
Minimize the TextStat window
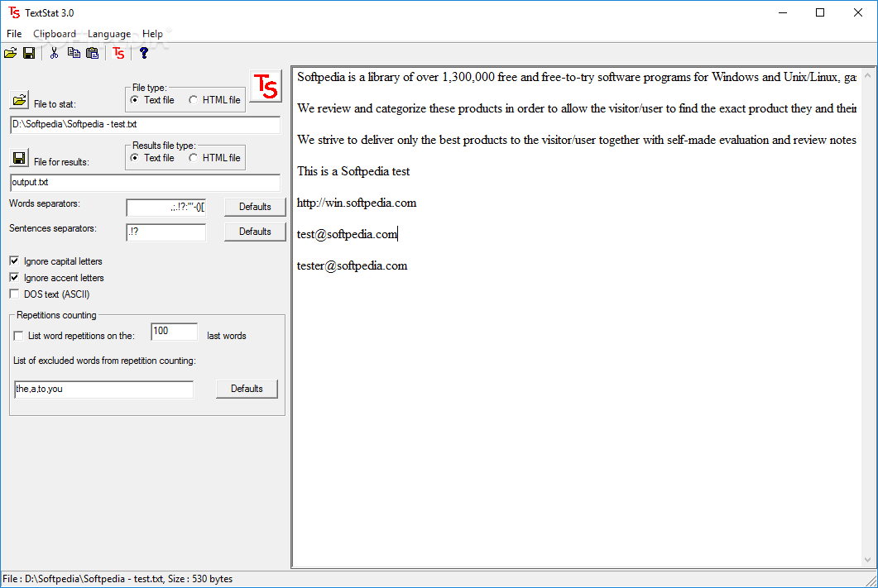[x=783, y=12]
